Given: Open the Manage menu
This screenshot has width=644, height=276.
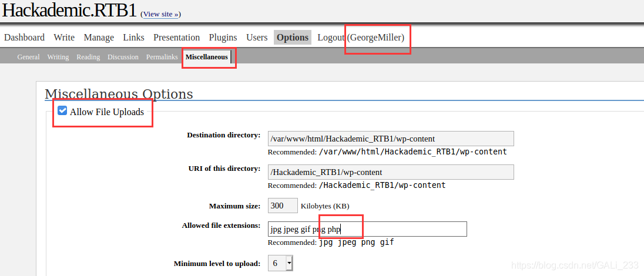Looking at the screenshot, I should [99, 38].
